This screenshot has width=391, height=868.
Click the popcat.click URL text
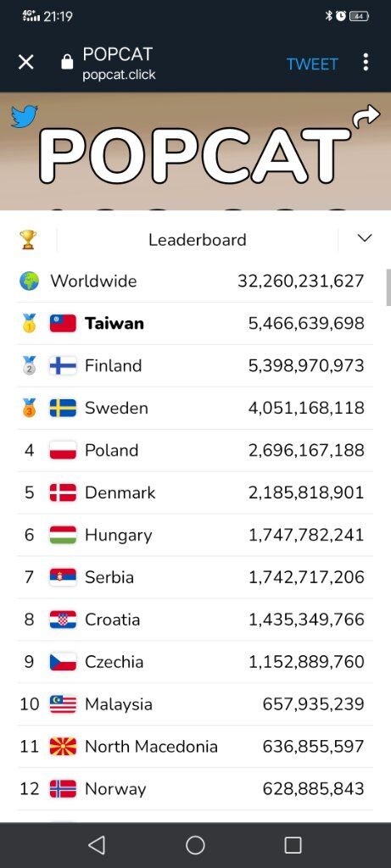pos(119,75)
